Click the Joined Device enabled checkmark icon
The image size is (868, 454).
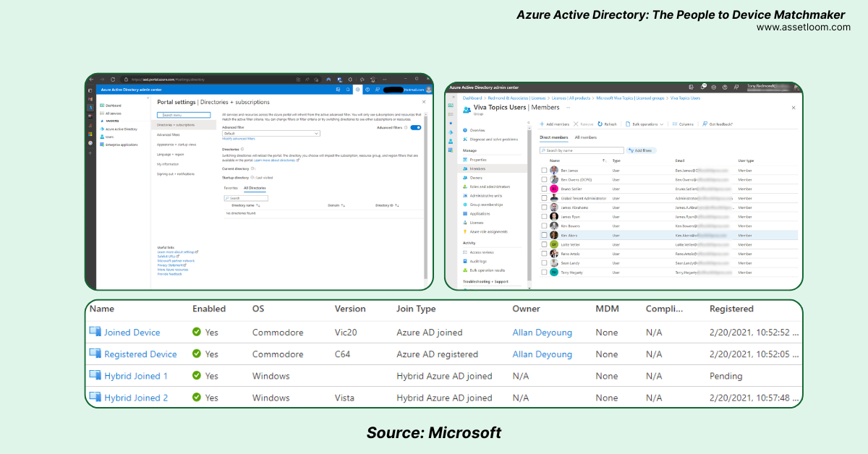coord(197,333)
